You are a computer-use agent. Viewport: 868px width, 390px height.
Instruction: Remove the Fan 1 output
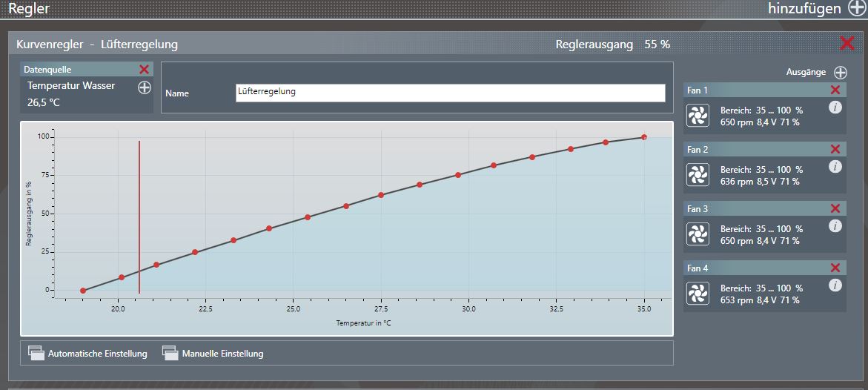835,90
